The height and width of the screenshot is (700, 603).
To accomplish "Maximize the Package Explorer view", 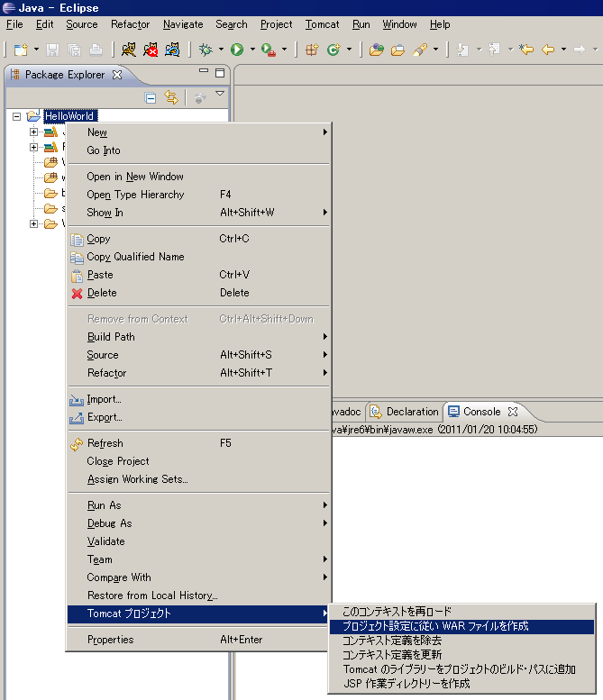I will click(220, 73).
